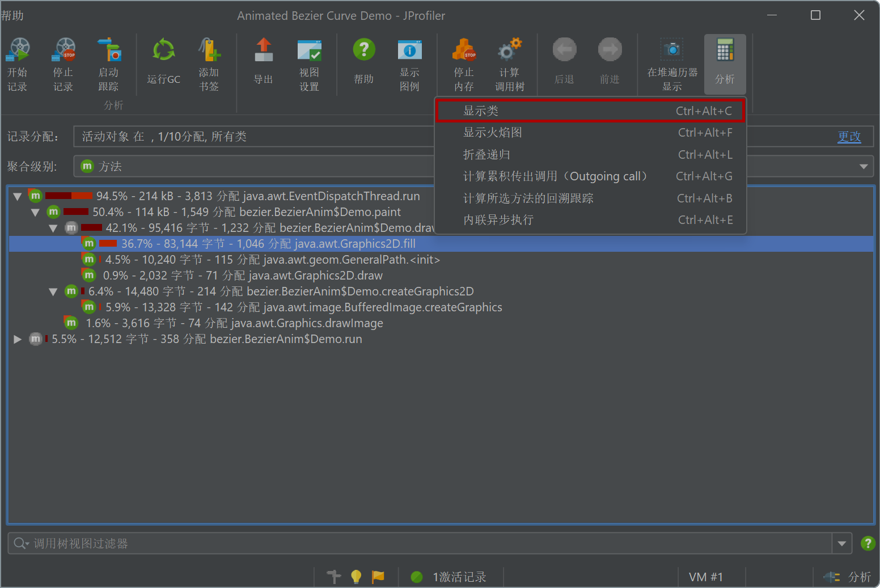This screenshot has width=880, height=588.
Task: Click the light bulb icon in status bar
Action: (356, 577)
